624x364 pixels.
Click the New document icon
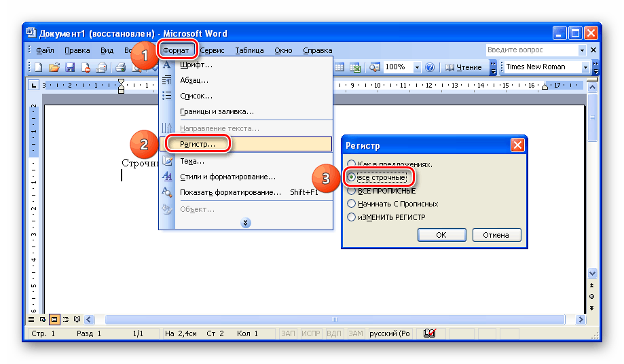[x=39, y=67]
